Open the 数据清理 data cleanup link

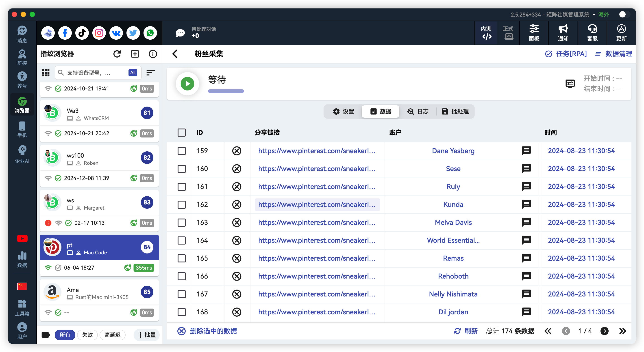point(614,54)
